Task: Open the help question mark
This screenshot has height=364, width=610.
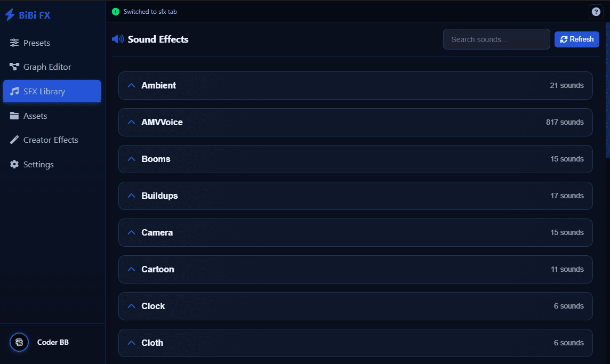Action: 596,11
